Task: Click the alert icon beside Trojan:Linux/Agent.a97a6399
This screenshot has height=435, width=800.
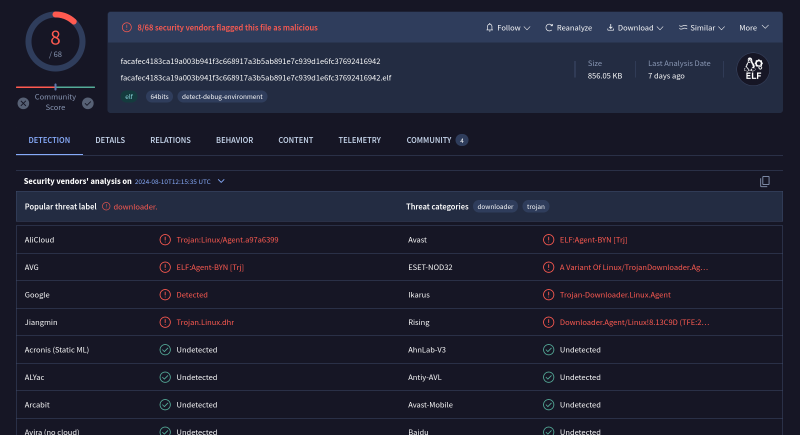Action: tap(165, 240)
